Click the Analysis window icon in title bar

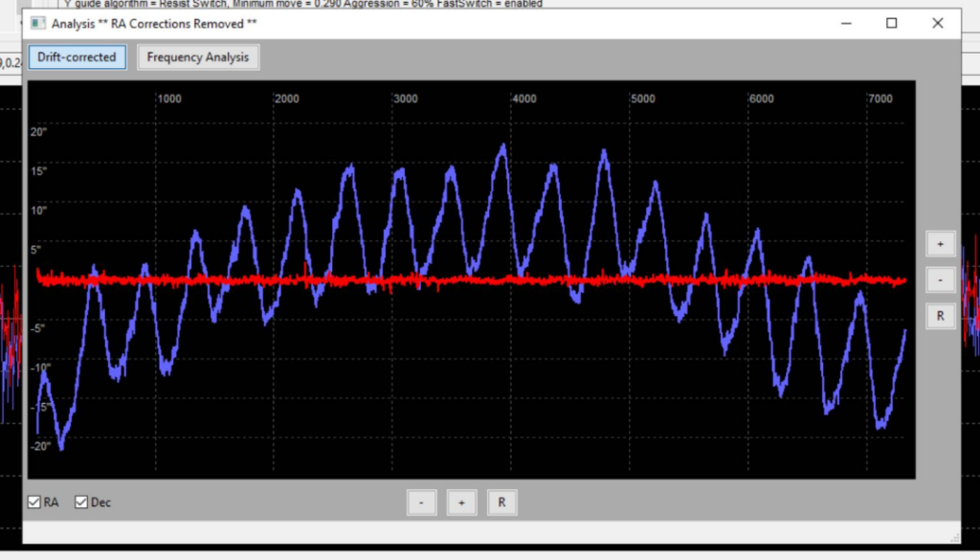[38, 22]
